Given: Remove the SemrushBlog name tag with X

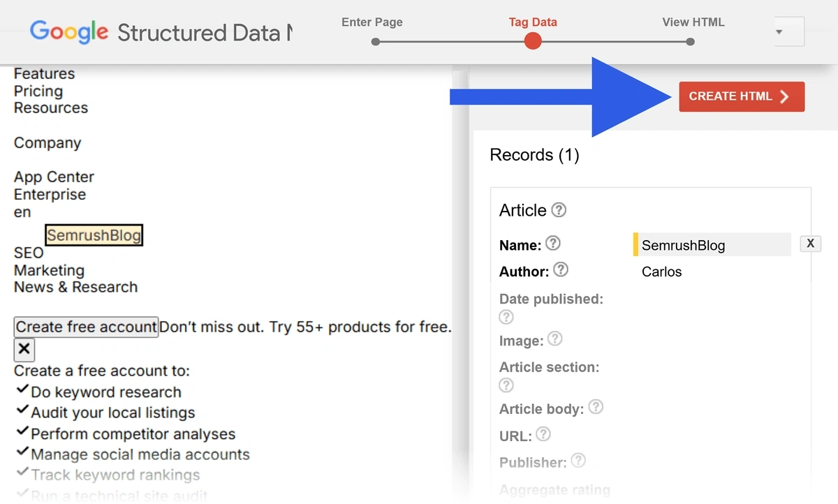Looking at the screenshot, I should (810, 244).
